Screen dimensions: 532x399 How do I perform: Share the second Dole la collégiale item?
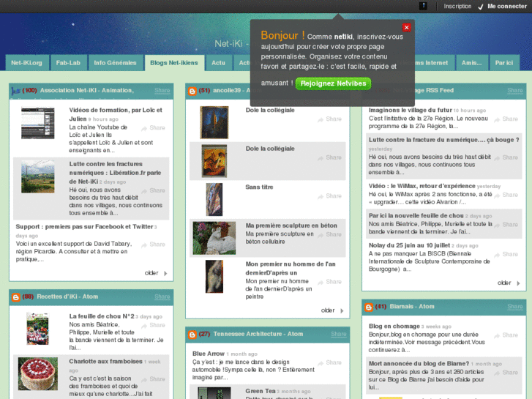pos(329,157)
